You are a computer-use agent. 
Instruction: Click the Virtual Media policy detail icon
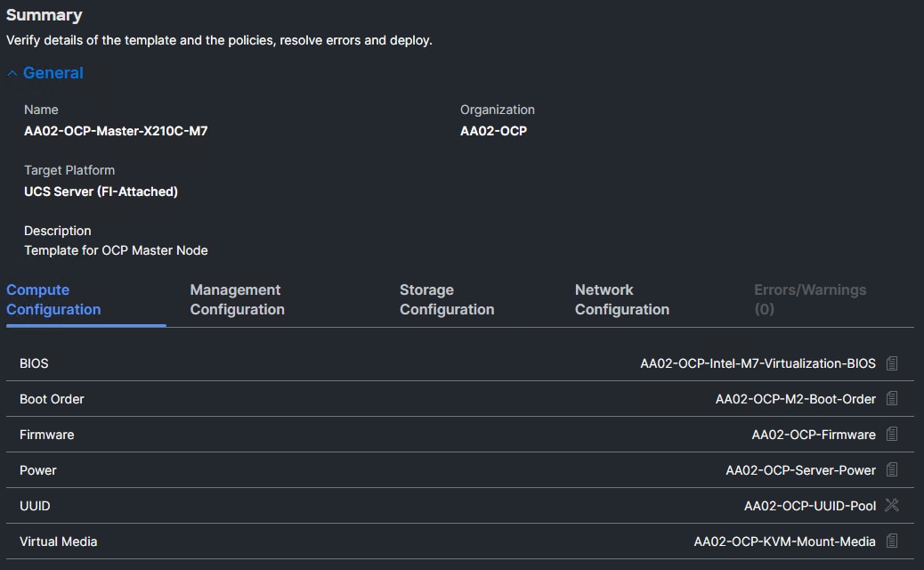click(893, 541)
